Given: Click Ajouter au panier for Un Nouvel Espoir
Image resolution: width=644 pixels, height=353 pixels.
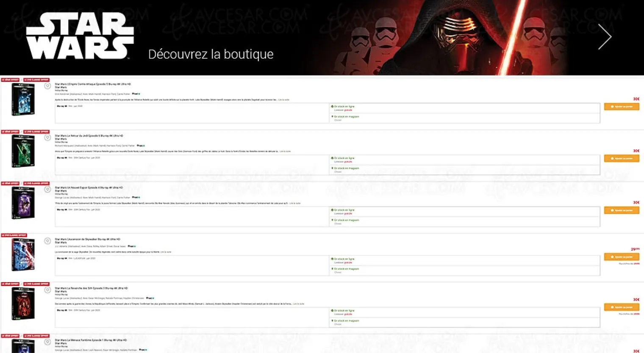Looking at the screenshot, I should (x=622, y=210).
